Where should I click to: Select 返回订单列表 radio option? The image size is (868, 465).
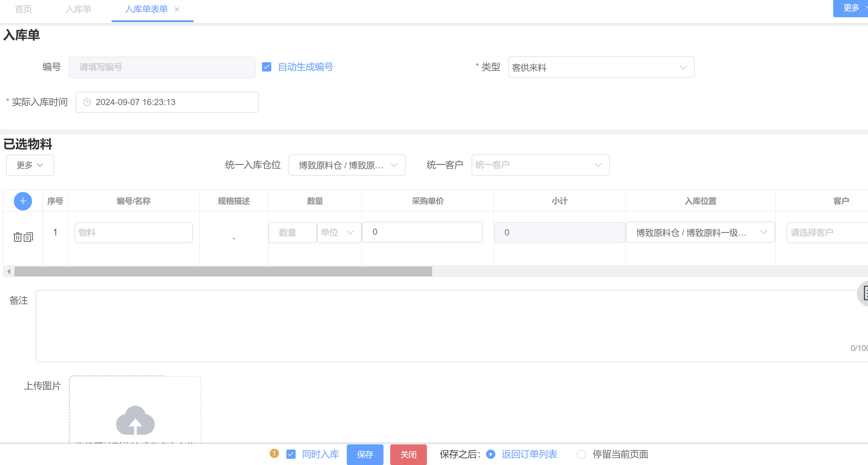pos(491,454)
